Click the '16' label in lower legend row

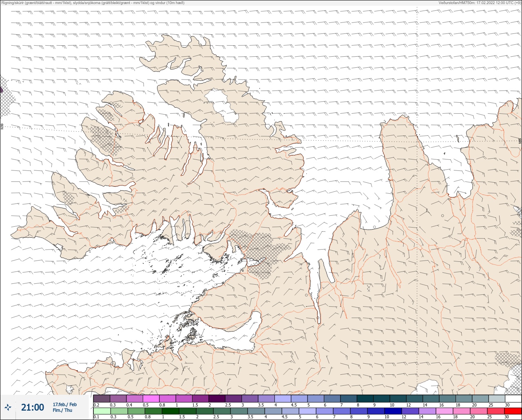tap(438, 417)
